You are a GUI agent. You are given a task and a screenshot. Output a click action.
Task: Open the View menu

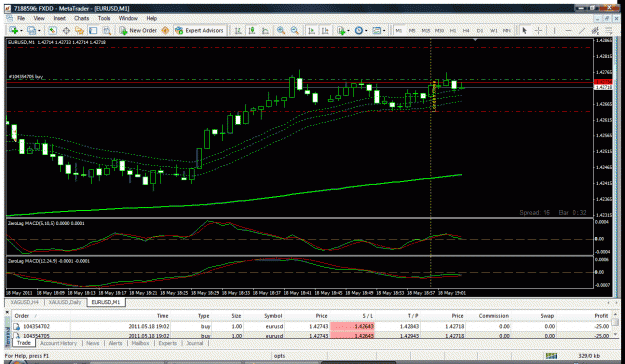[x=39, y=18]
